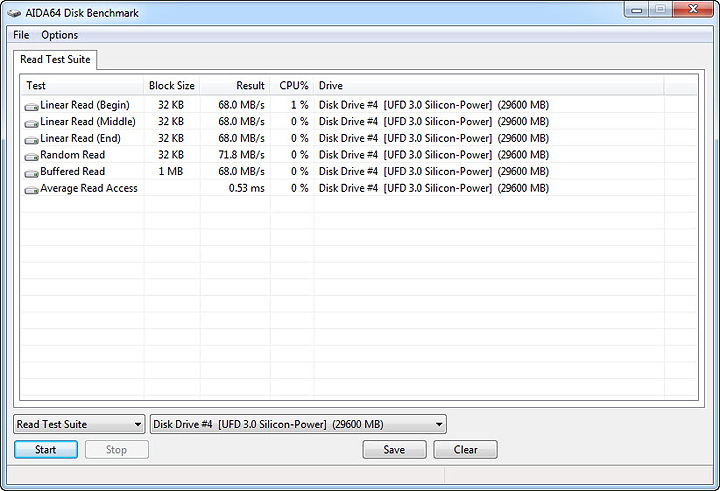Click the 1 MB block size cell
The width and height of the screenshot is (720, 491).
pyautogui.click(x=171, y=171)
